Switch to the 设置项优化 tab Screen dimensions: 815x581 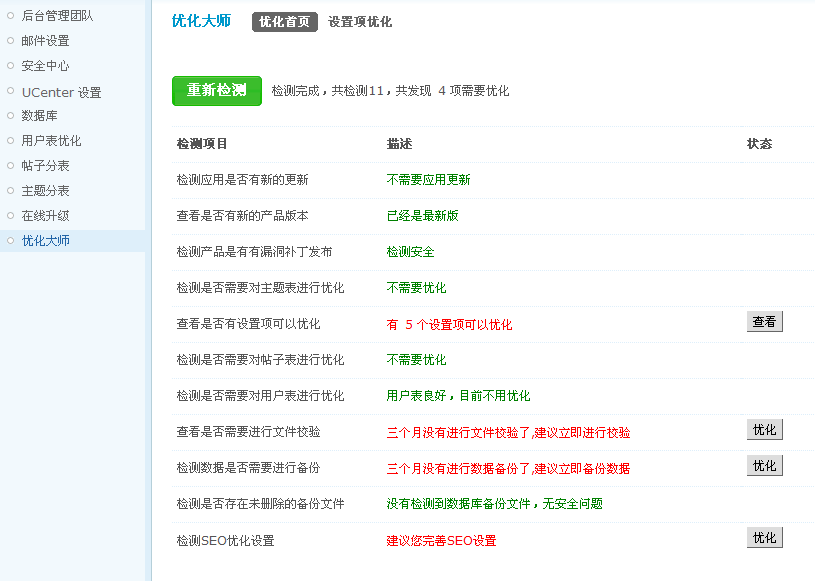[x=360, y=22]
